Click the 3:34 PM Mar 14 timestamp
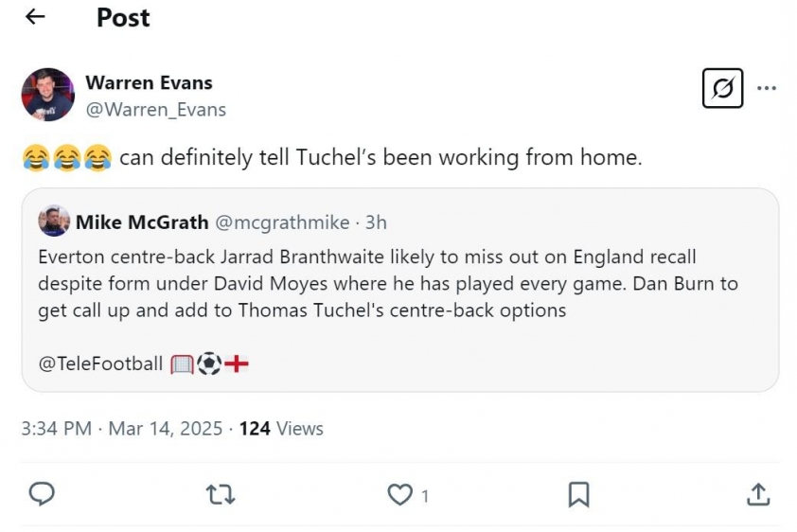 click(x=121, y=429)
